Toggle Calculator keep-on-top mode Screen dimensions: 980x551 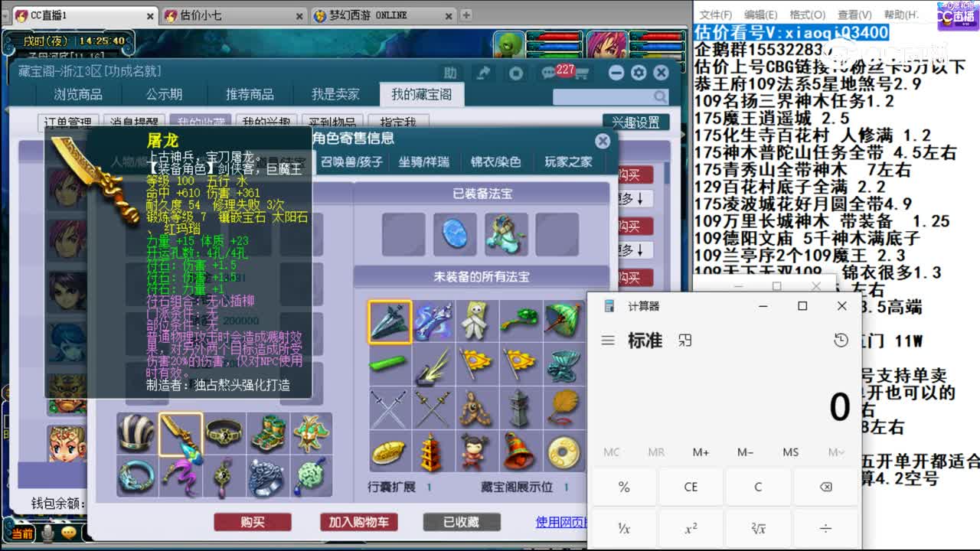point(684,341)
